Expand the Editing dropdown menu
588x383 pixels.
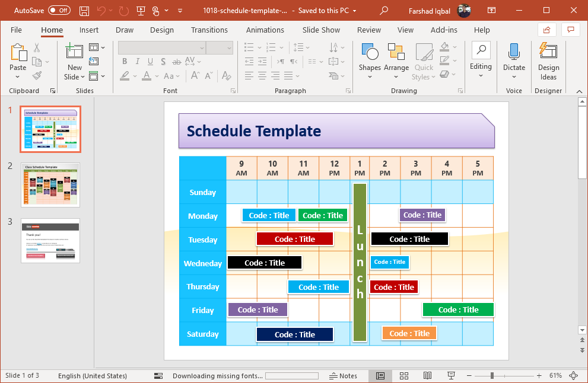(481, 75)
